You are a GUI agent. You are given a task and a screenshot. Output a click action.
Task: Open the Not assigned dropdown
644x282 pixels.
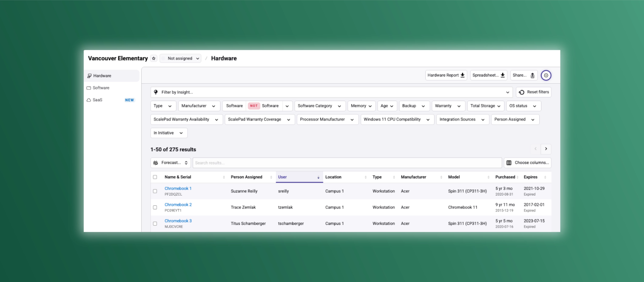181,58
